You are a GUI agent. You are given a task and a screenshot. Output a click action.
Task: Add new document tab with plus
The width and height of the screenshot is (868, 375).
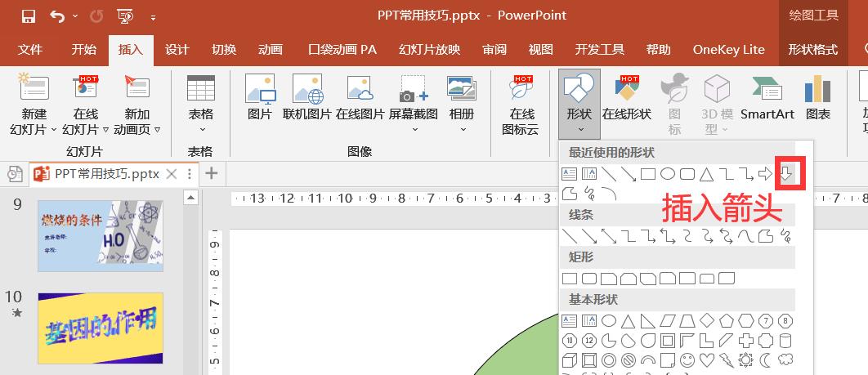pos(212,174)
